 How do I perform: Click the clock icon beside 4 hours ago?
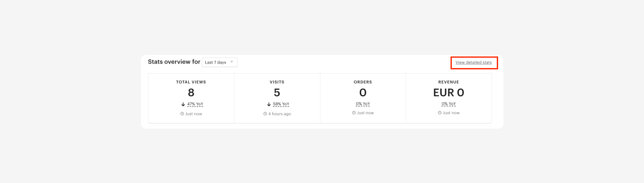[265, 113]
